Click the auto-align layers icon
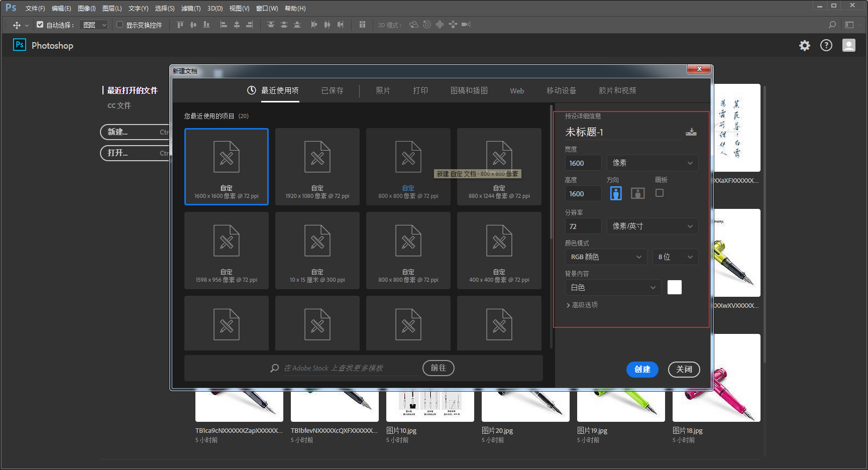868x470 pixels. pyautogui.click(x=362, y=25)
